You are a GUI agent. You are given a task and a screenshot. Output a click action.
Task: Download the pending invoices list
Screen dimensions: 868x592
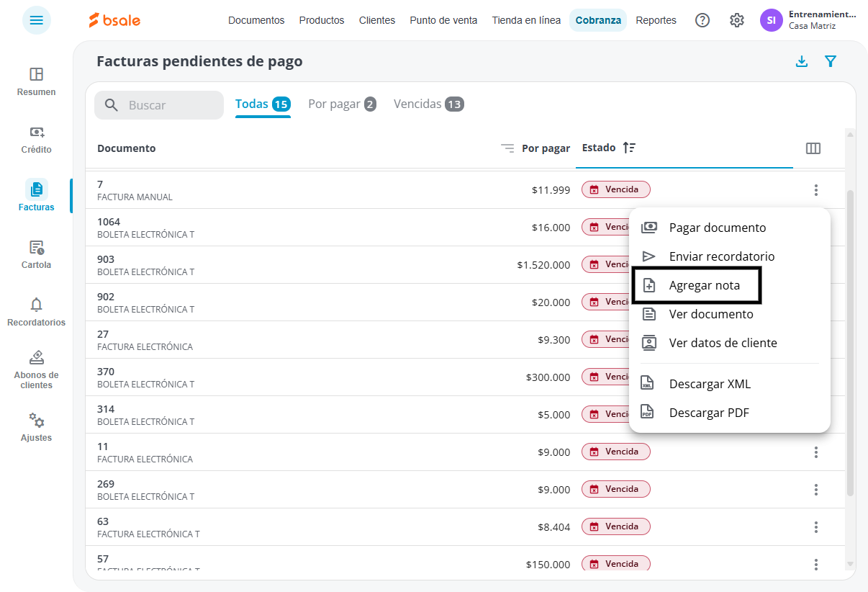coord(802,61)
